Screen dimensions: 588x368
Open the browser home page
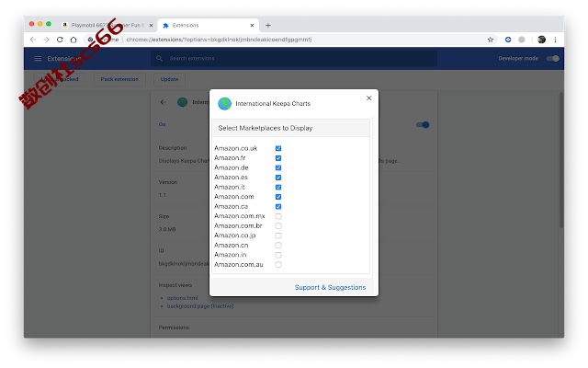point(73,40)
